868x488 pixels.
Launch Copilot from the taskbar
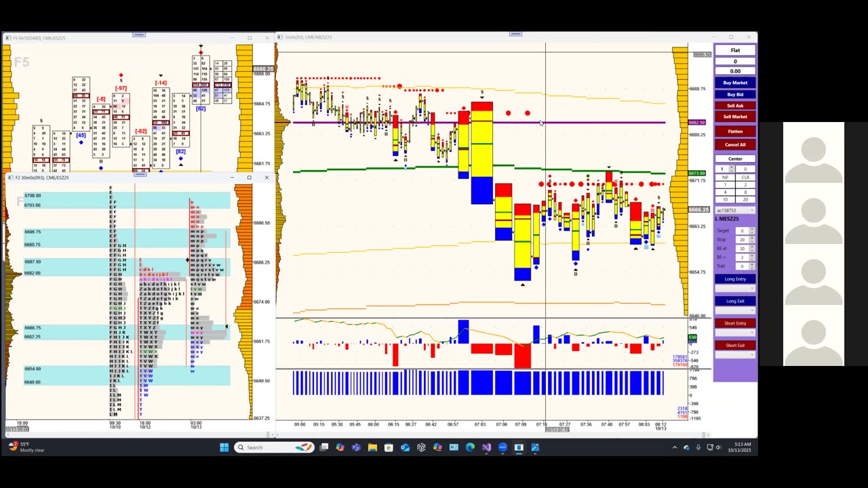tap(340, 447)
